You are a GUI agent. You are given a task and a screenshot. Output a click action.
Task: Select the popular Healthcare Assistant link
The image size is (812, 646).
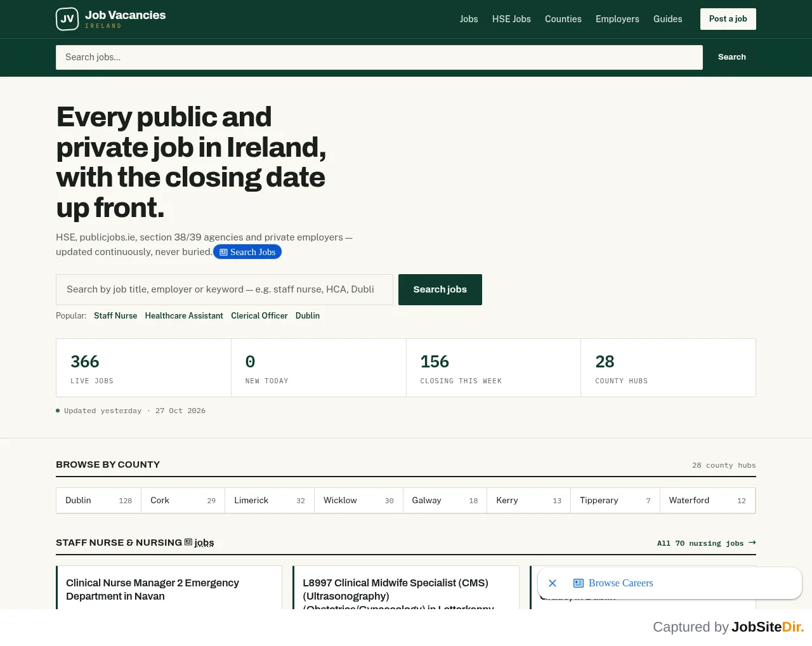184,315
